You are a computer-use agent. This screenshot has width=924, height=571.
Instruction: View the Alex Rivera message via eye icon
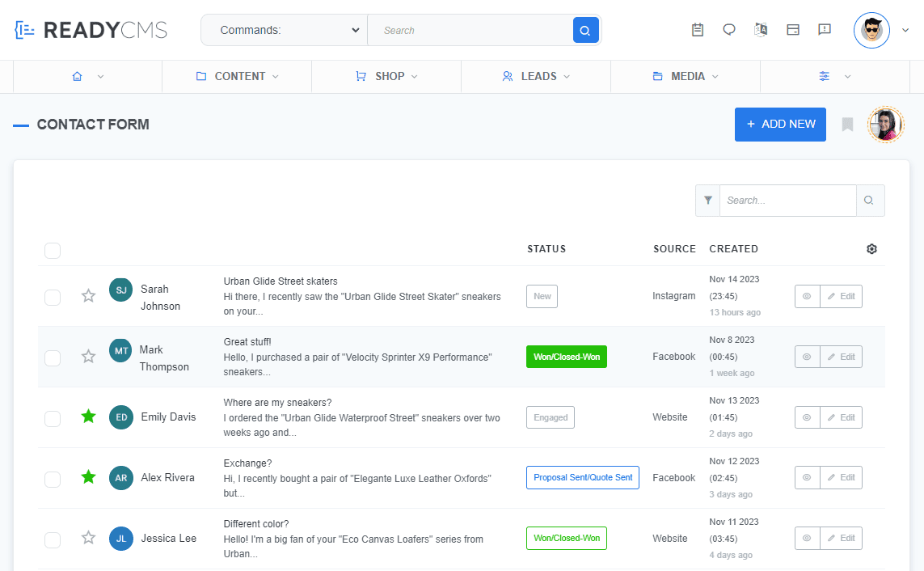(808, 477)
